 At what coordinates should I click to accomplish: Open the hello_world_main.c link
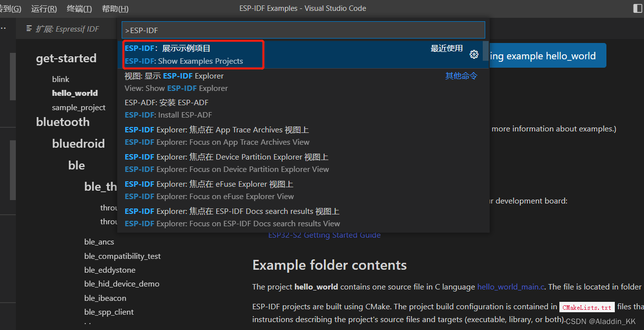[x=510, y=287]
